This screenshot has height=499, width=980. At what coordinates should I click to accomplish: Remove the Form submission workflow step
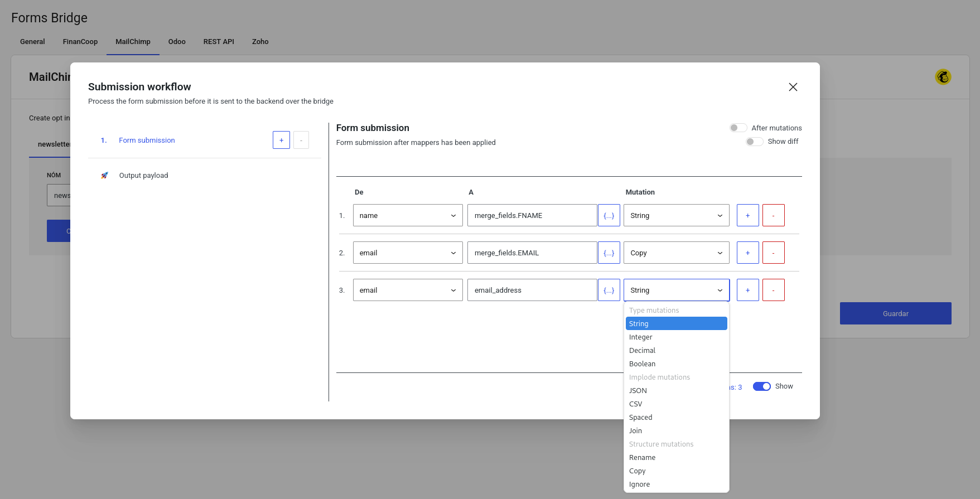point(301,140)
